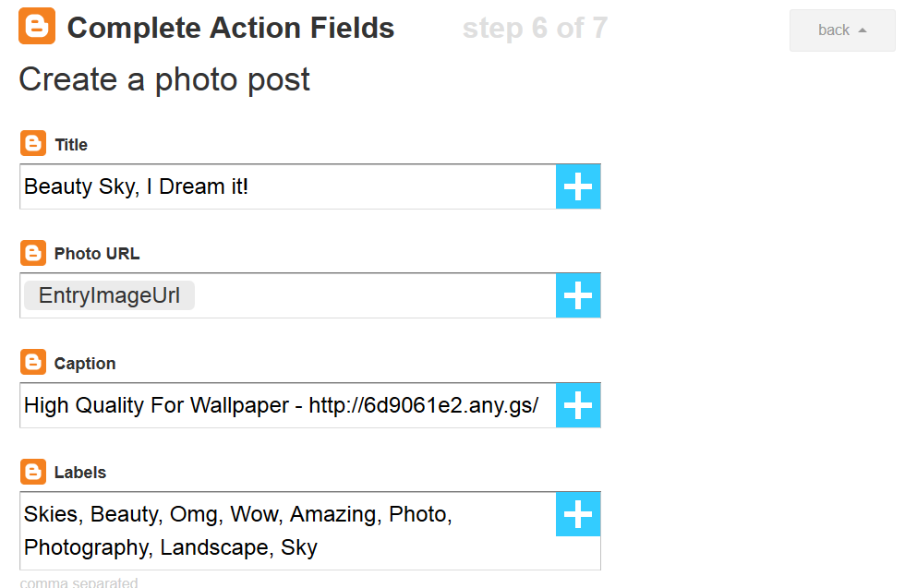The width and height of the screenshot is (917, 588).
Task: Add ingredient to the Caption field
Action: pyautogui.click(x=578, y=405)
